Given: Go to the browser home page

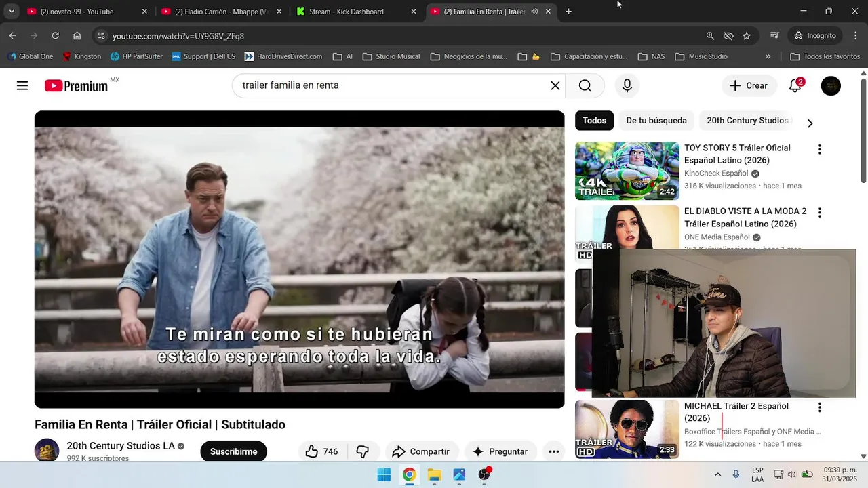Looking at the screenshot, I should (77, 35).
